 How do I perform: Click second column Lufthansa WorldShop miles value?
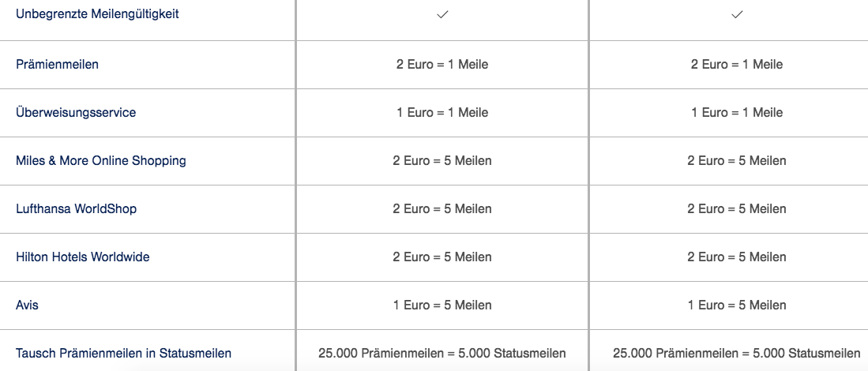click(x=737, y=208)
